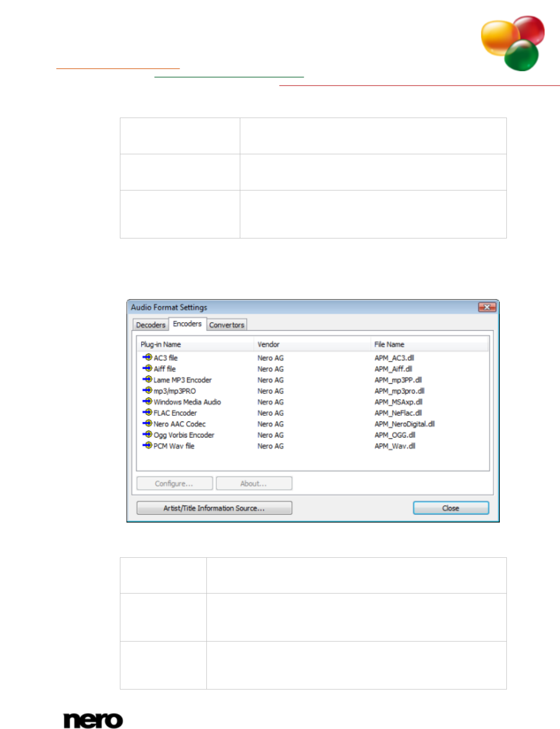Click the Aiff file plug-in icon
The width and height of the screenshot is (560, 729).
[147, 368]
